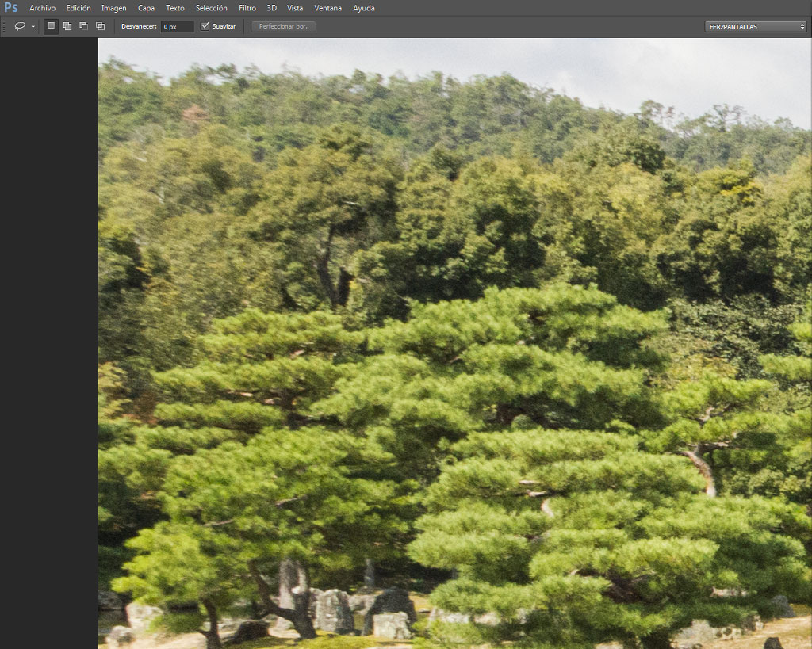This screenshot has height=649, width=812.
Task: Open the Filtro menu
Action: (247, 8)
